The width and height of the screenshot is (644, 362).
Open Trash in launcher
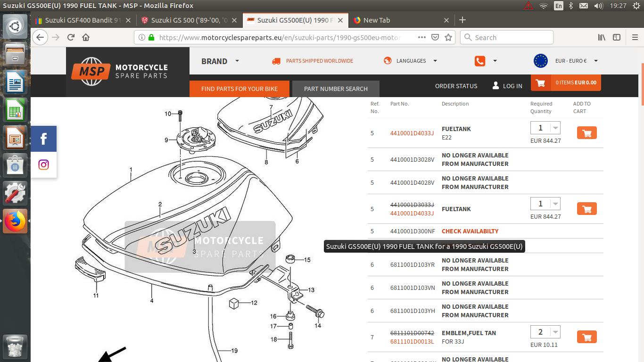pos(15,347)
